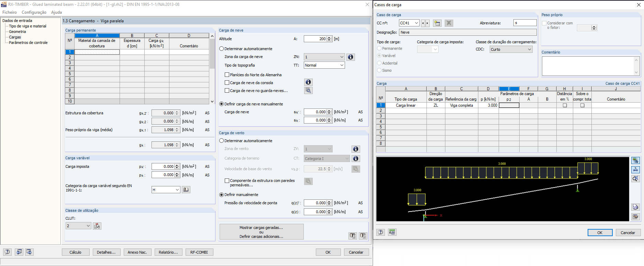The width and height of the screenshot is (644, 266).
Task: Open help in RX-TIMBER main window
Action: (7, 252)
